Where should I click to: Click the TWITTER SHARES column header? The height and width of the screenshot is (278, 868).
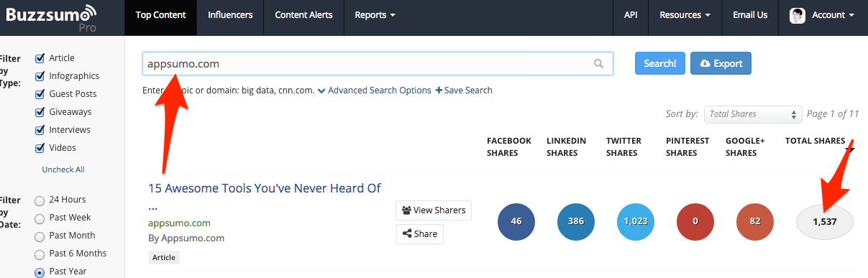coord(623,147)
